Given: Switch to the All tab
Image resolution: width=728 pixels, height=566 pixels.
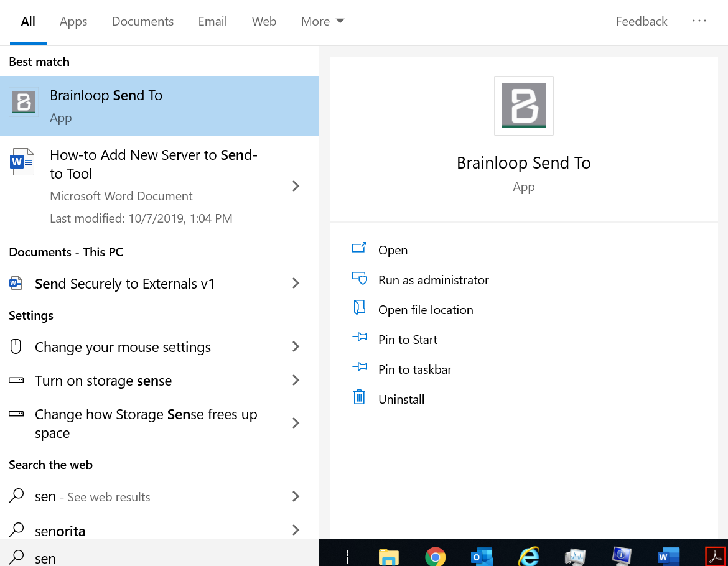Looking at the screenshot, I should 28,21.
